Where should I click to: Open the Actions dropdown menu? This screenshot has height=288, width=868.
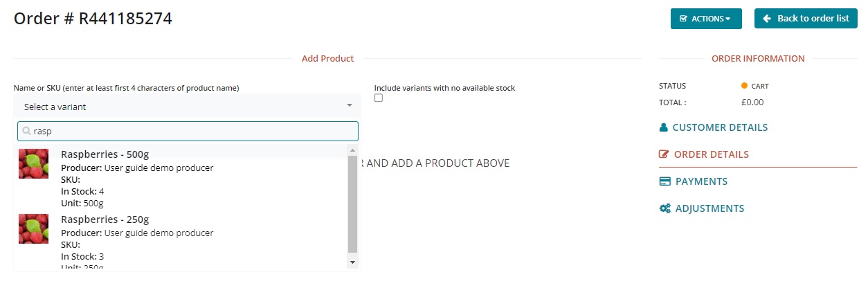coord(705,19)
